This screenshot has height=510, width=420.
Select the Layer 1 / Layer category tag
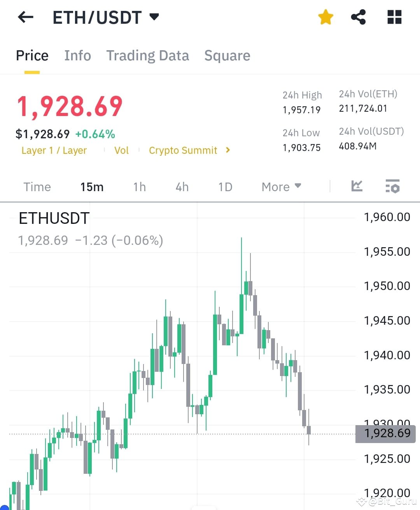pyautogui.click(x=54, y=150)
